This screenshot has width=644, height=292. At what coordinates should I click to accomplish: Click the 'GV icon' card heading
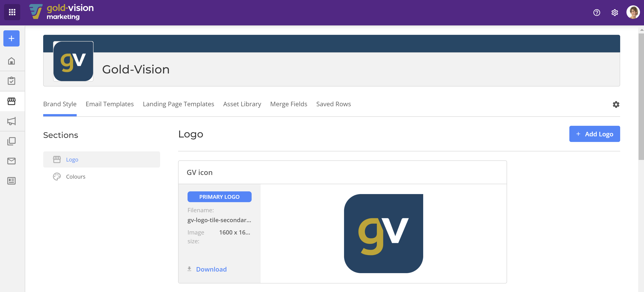(x=199, y=172)
